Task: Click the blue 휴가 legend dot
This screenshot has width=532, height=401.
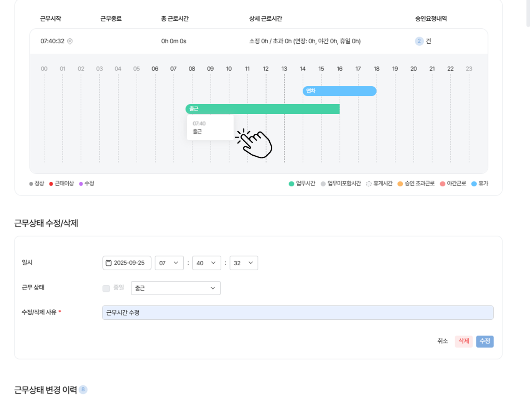Action: tap(474, 184)
